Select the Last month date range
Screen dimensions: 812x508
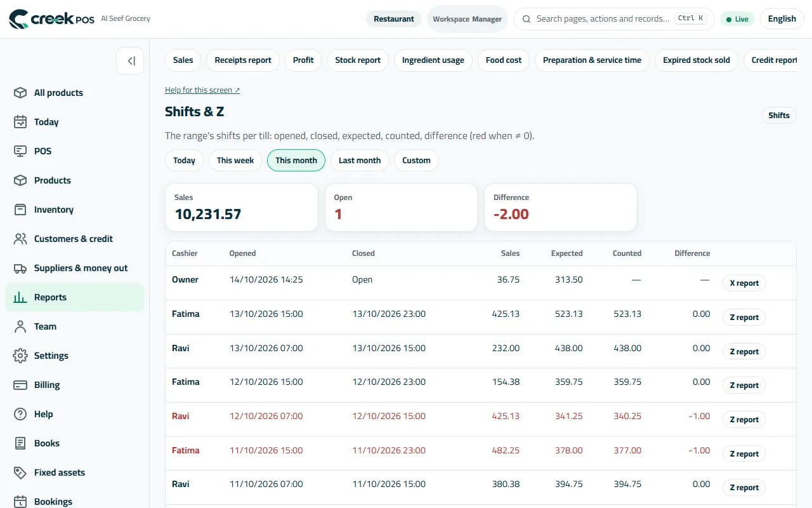360,161
